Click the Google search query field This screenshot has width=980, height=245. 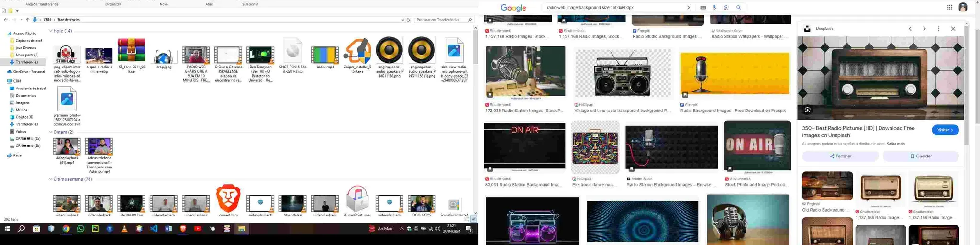615,7
